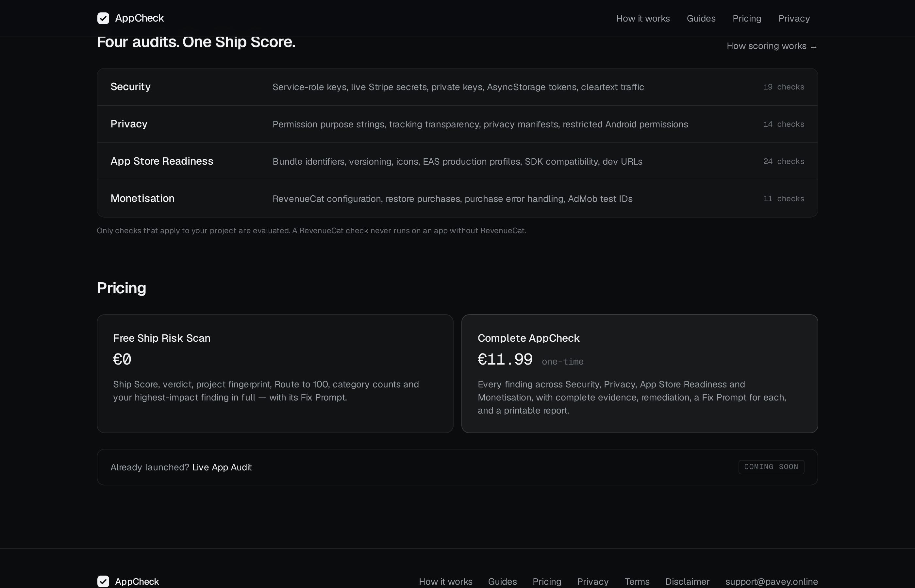Click the RevenueCat configuration description text
The height and width of the screenshot is (588, 915).
coord(453,199)
